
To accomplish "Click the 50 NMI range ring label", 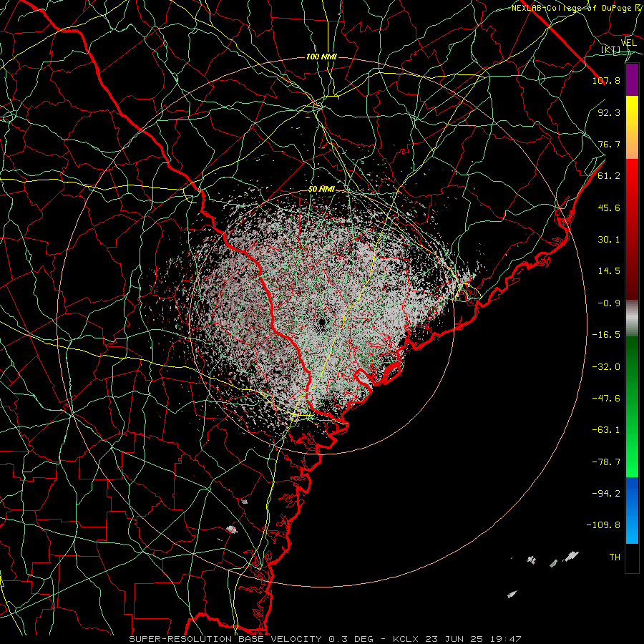I will click(x=321, y=190).
